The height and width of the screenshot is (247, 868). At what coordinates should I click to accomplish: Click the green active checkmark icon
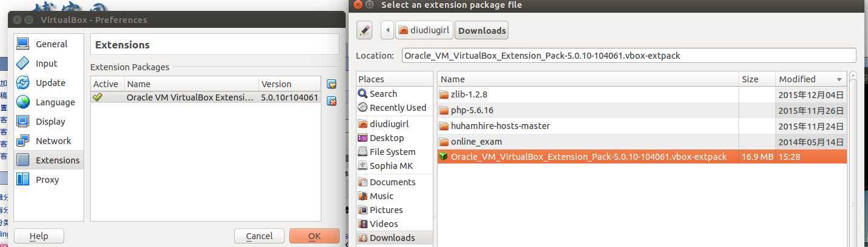click(x=97, y=97)
